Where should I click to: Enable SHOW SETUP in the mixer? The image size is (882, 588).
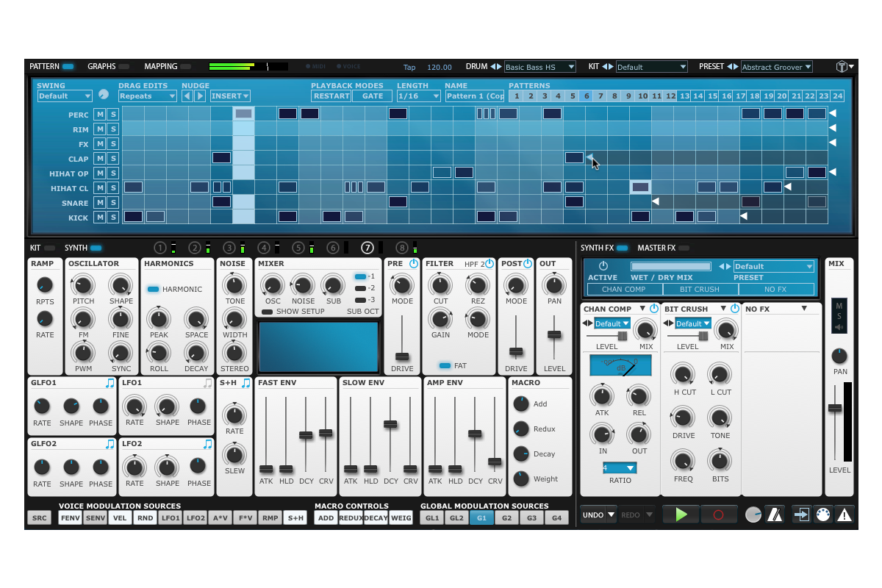268,312
